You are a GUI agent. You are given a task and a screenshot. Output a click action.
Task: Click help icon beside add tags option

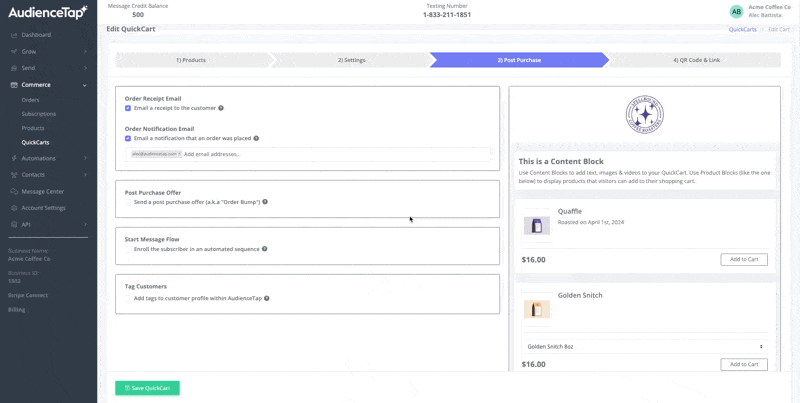[x=267, y=298]
